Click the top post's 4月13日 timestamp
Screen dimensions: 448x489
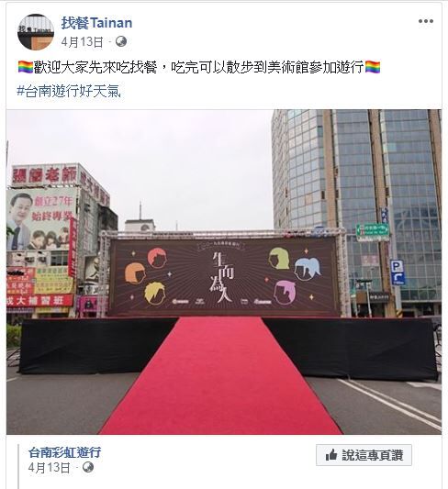click(x=82, y=42)
